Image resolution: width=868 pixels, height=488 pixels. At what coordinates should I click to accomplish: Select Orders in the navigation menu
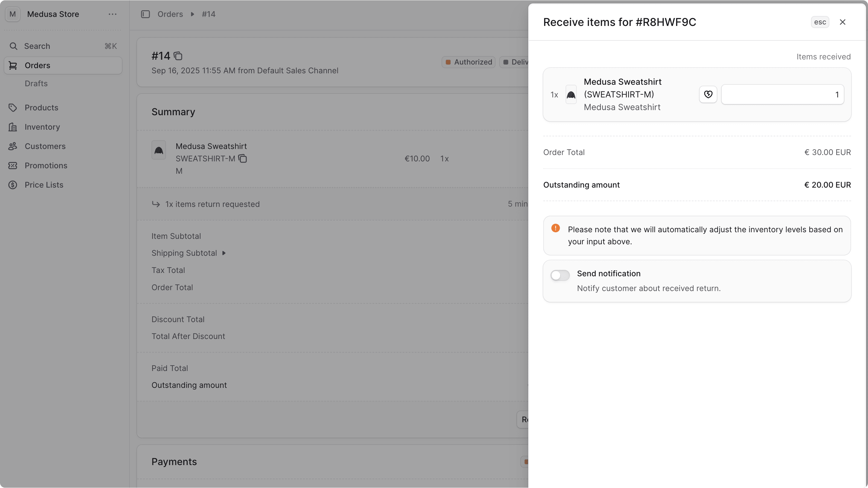tap(37, 65)
